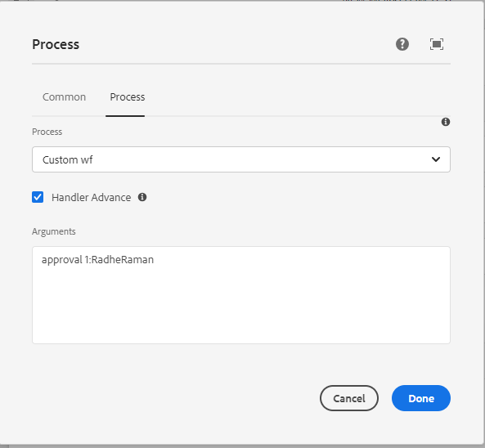The image size is (485, 448).
Task: Uncheck the Handler Advance checkbox
Action: coord(38,197)
